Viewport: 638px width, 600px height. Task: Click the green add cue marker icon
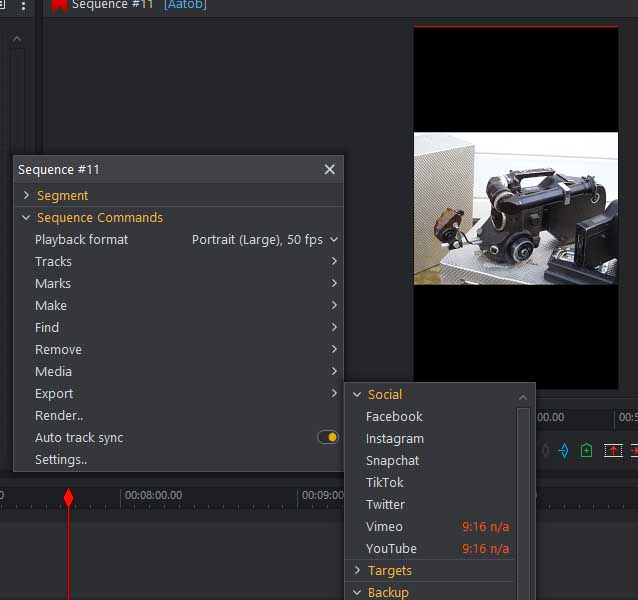coord(586,450)
